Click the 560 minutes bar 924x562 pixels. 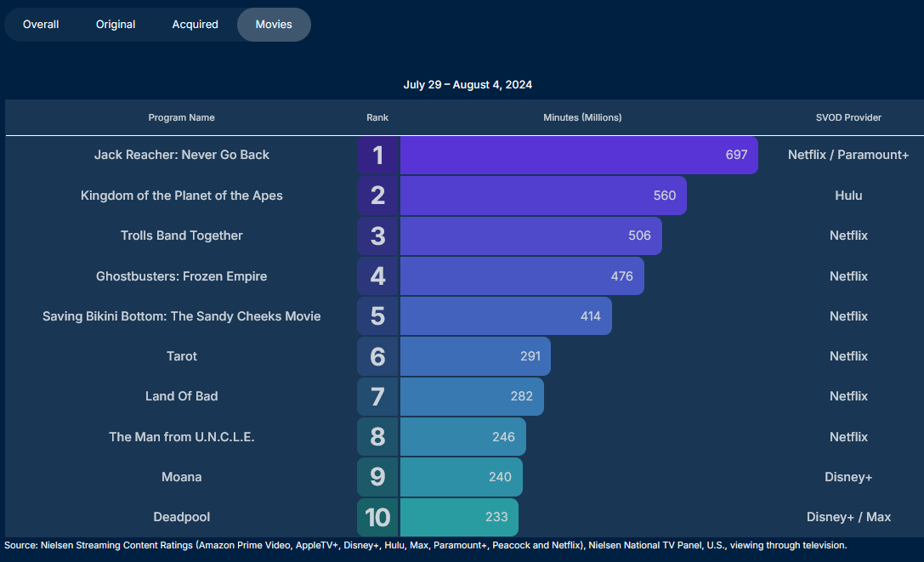click(542, 196)
